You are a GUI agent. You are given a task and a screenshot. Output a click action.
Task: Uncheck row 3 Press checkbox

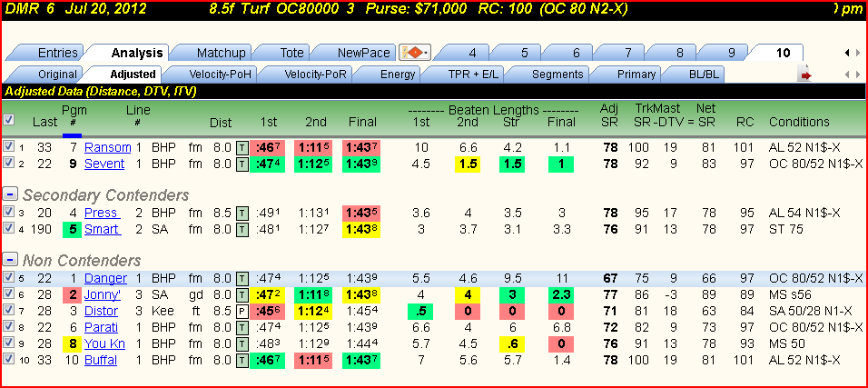[8, 213]
